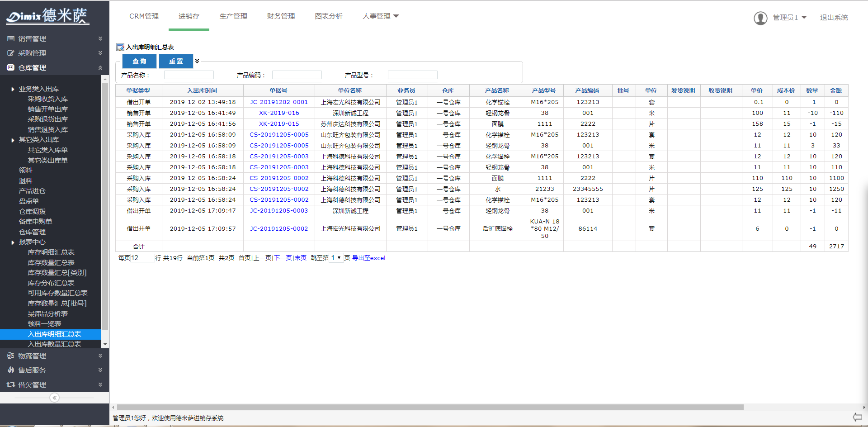Open 入出库数量汇总表 report
The height and width of the screenshot is (427, 868).
point(54,344)
